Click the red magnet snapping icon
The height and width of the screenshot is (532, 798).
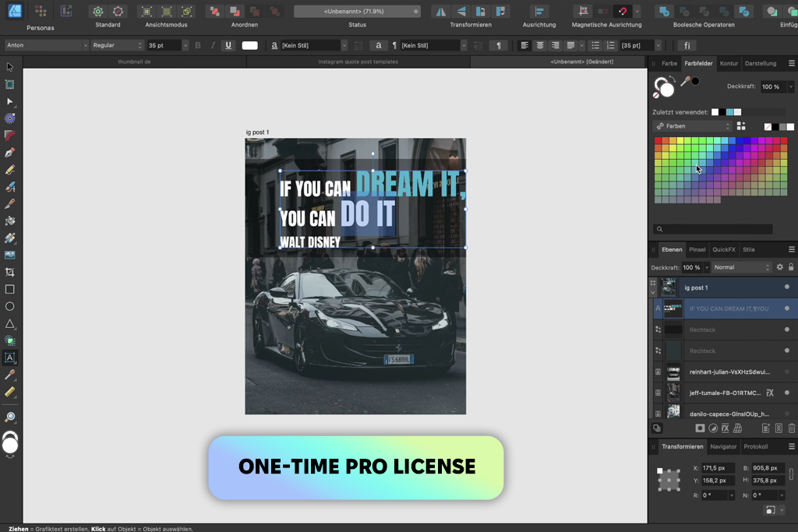[x=623, y=11]
